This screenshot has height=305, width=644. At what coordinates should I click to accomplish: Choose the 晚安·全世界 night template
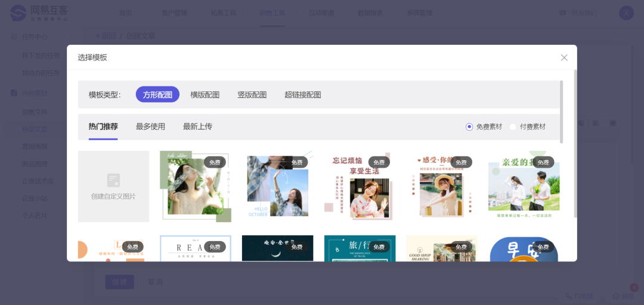[x=278, y=248]
